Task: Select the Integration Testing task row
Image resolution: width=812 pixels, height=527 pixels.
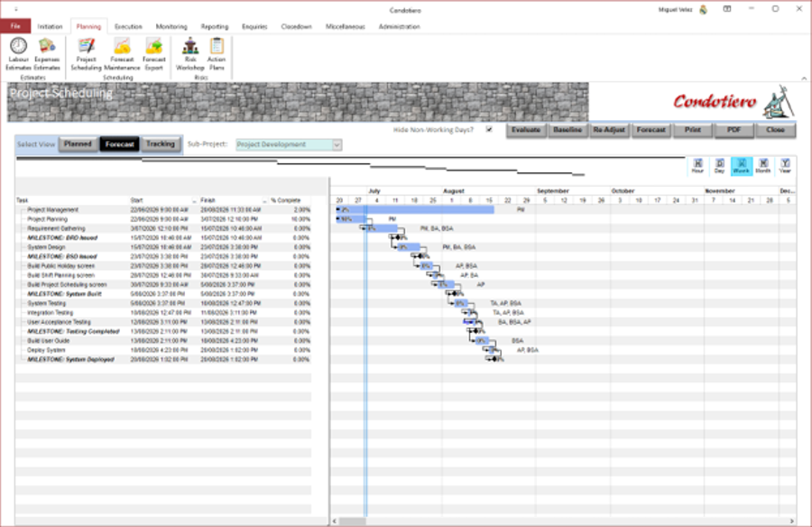Action: point(163,312)
